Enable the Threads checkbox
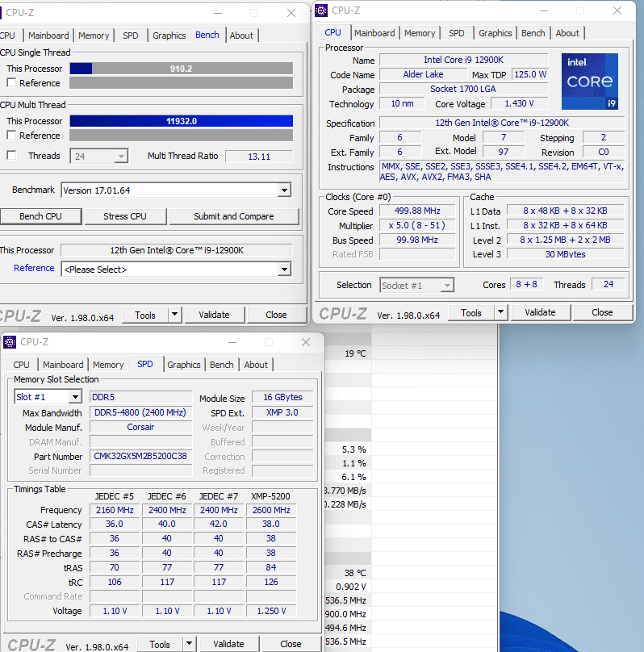The height and width of the screenshot is (652, 644). pyautogui.click(x=11, y=155)
